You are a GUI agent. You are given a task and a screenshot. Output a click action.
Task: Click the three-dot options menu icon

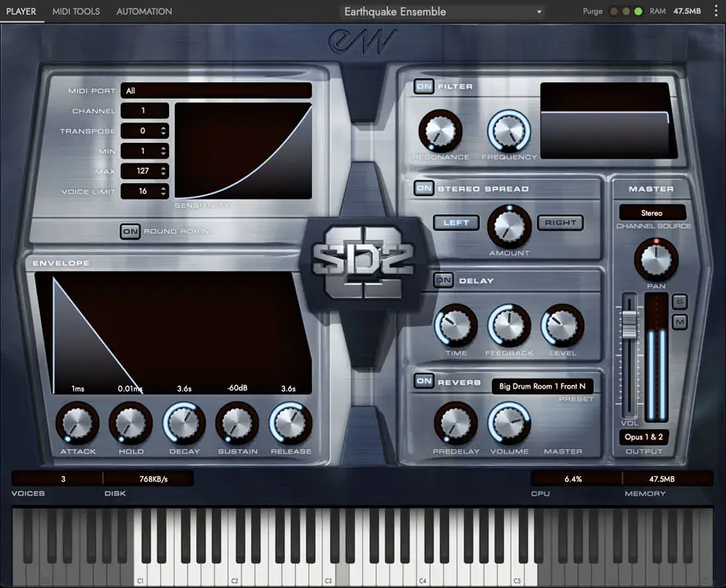click(716, 11)
